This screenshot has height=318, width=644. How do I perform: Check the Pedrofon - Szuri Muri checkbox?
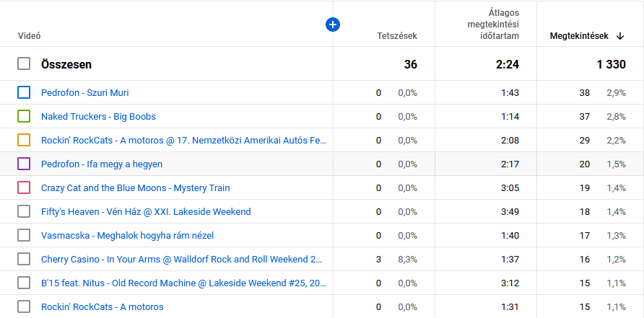point(24,92)
